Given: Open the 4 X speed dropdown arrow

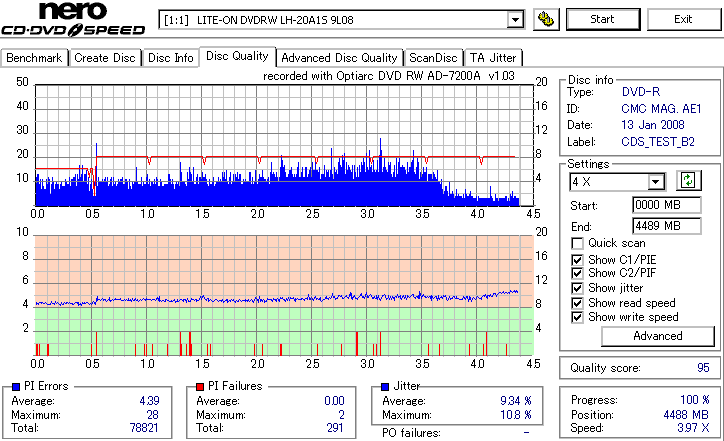Looking at the screenshot, I should click(x=655, y=182).
